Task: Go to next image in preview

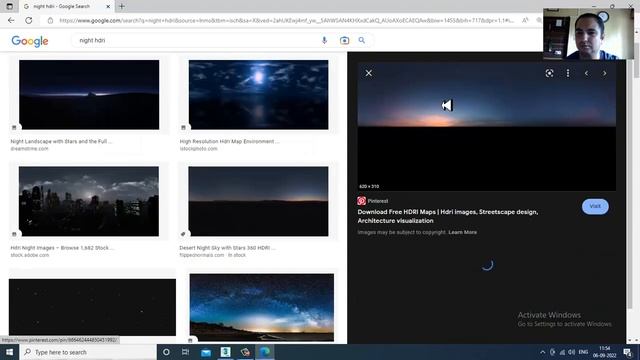Action: click(x=604, y=73)
